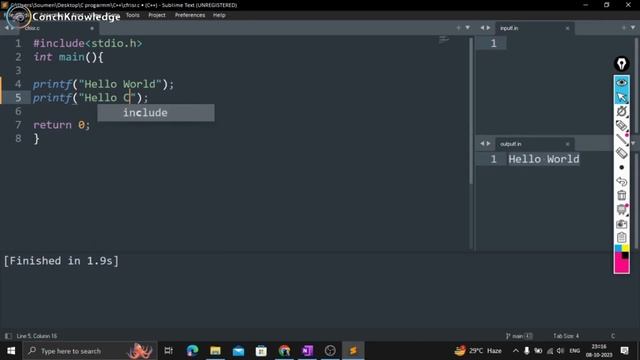Screen dimensions: 640x360
Task: Go to previous tab in input.in pane
Action: pos(482,28)
